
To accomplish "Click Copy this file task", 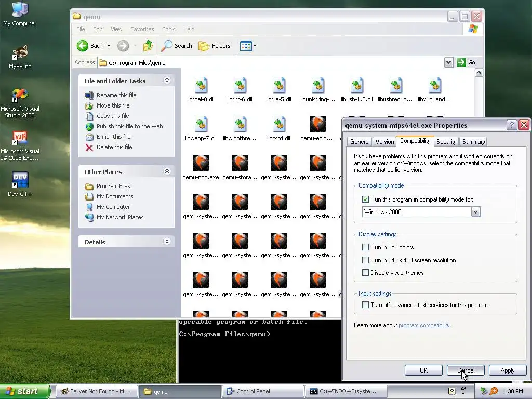I will (x=113, y=116).
